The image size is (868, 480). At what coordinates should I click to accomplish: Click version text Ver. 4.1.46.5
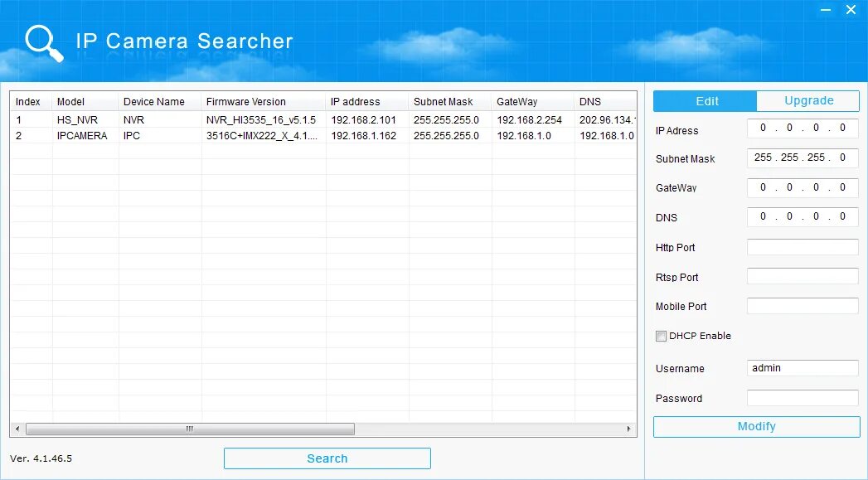[x=41, y=458]
